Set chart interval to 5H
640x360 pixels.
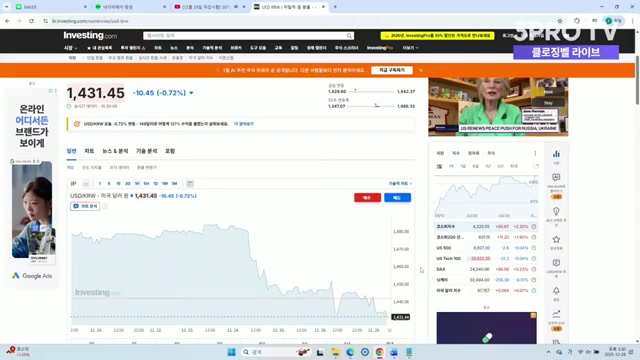(x=147, y=183)
